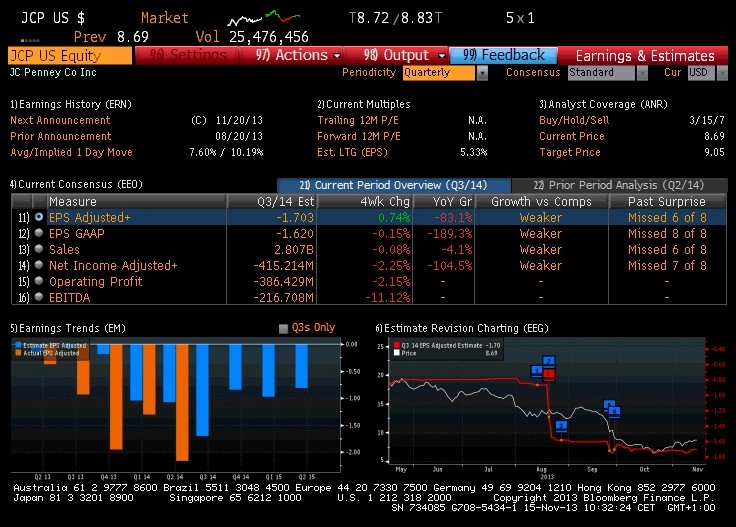Click Operating Profit value -386.429M
Screen dimensions: 736x527
click(284, 281)
